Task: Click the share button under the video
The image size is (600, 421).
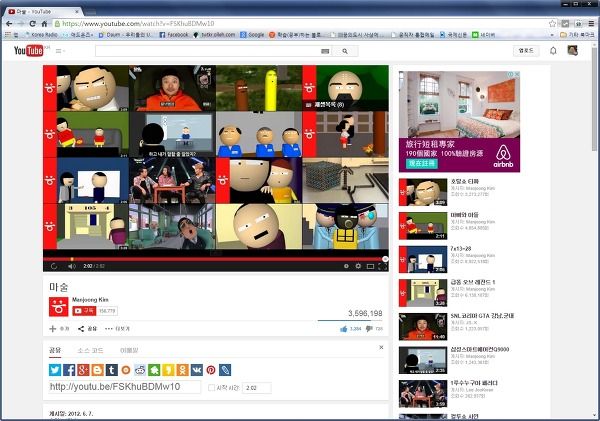Action: pyautogui.click(x=88, y=329)
